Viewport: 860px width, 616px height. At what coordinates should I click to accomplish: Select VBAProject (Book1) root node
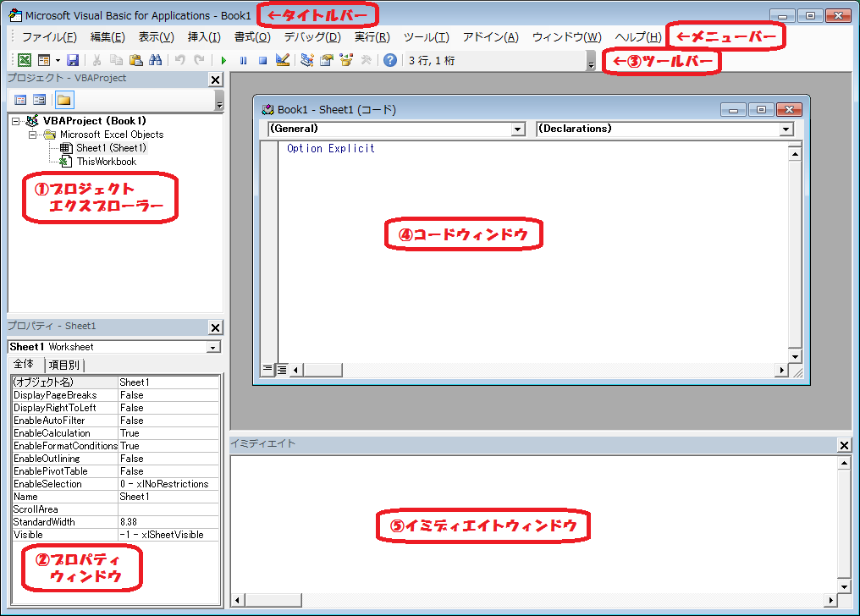tap(94, 120)
